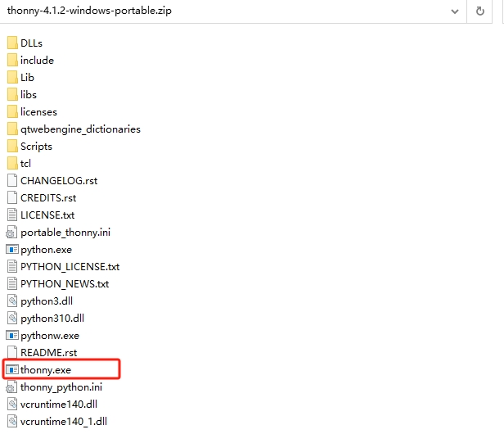
Task: Select the README.rst file name
Action: coord(49,353)
